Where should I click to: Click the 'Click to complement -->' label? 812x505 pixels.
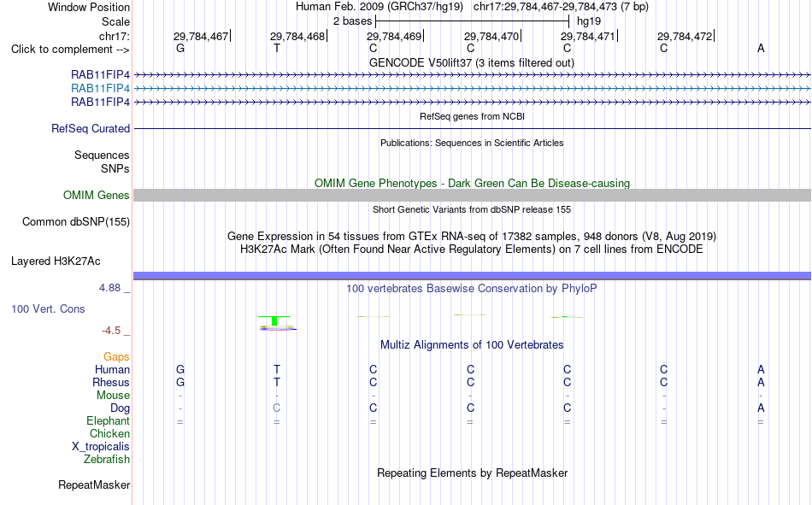click(70, 50)
